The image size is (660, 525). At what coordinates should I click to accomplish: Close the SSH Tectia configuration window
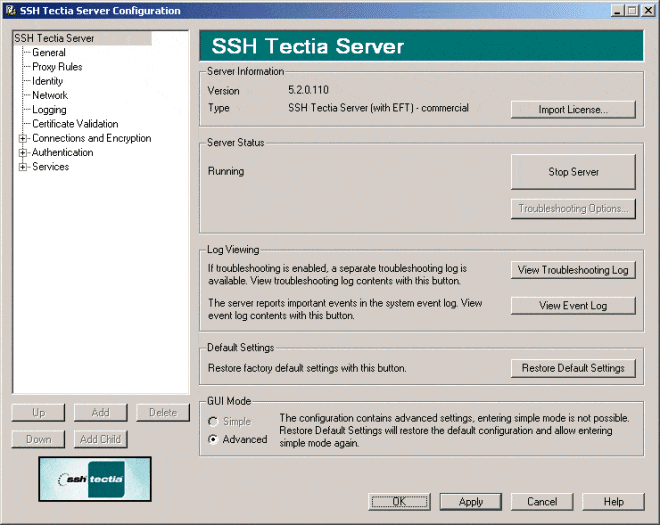[x=648, y=11]
